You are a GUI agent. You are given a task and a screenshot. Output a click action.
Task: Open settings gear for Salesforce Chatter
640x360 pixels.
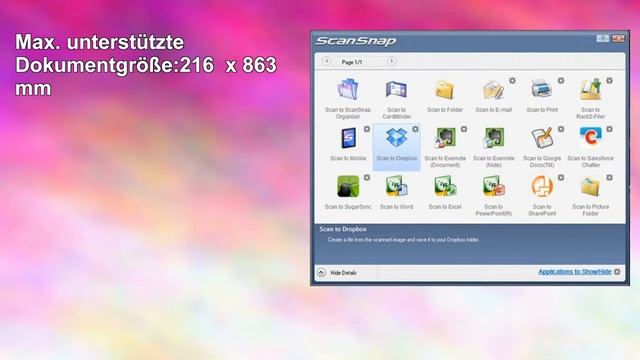point(609,129)
